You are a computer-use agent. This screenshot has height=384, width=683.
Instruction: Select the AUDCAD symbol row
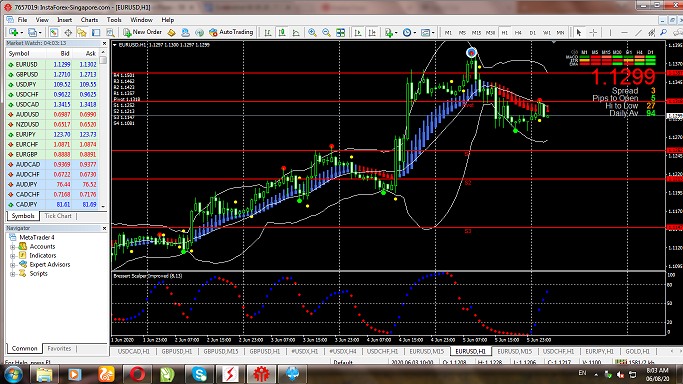(x=53, y=165)
